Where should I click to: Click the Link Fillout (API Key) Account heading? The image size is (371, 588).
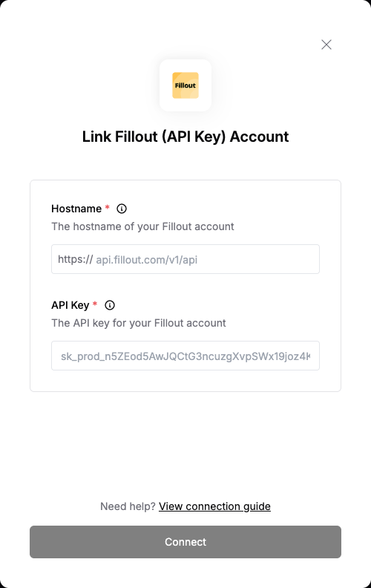coord(185,137)
